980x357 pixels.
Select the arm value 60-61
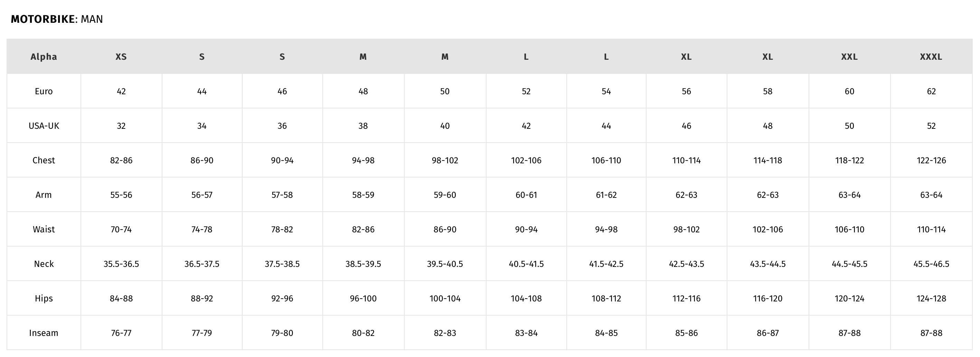click(526, 195)
